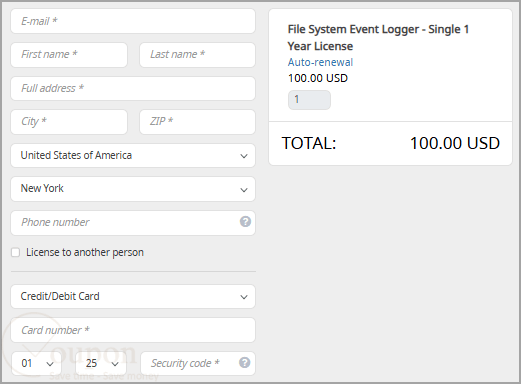This screenshot has height=384, width=521.
Task: Open the expiry year 25 dropdown
Action: 101,363
